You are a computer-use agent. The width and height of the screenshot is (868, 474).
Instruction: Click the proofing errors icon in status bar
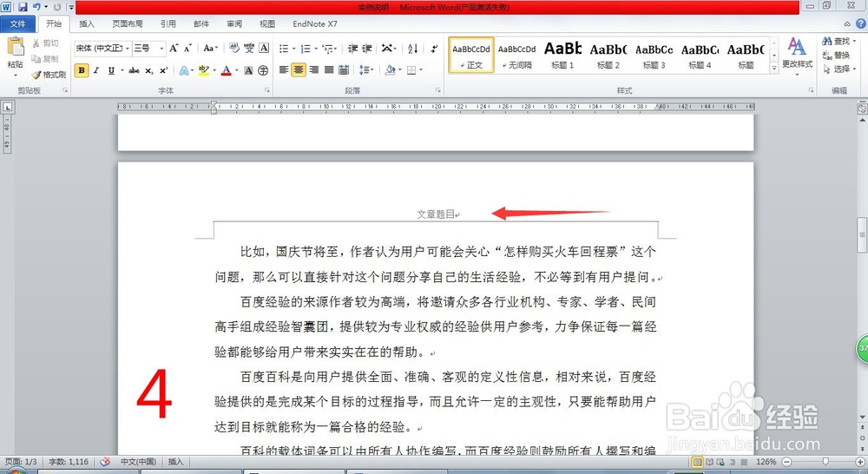[105, 461]
